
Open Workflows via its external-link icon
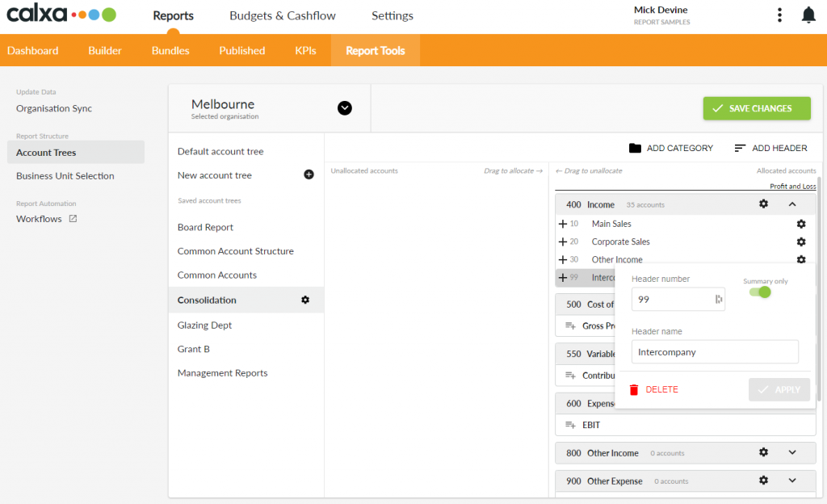click(73, 218)
